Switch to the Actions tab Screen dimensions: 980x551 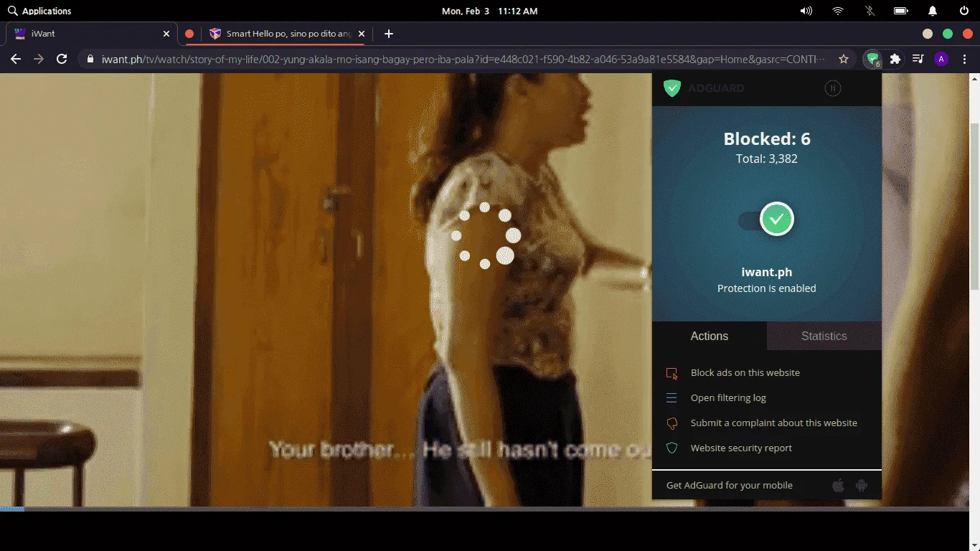pyautogui.click(x=710, y=336)
